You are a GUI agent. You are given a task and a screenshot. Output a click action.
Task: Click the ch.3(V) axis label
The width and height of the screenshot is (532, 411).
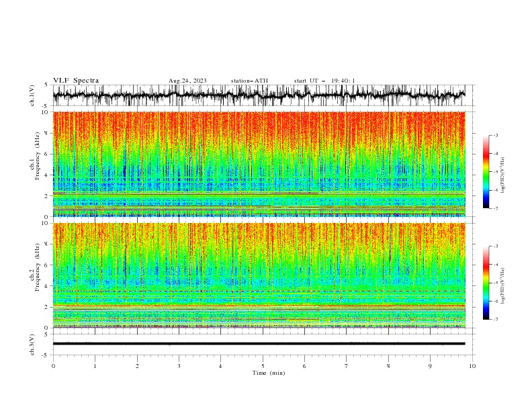32,345
